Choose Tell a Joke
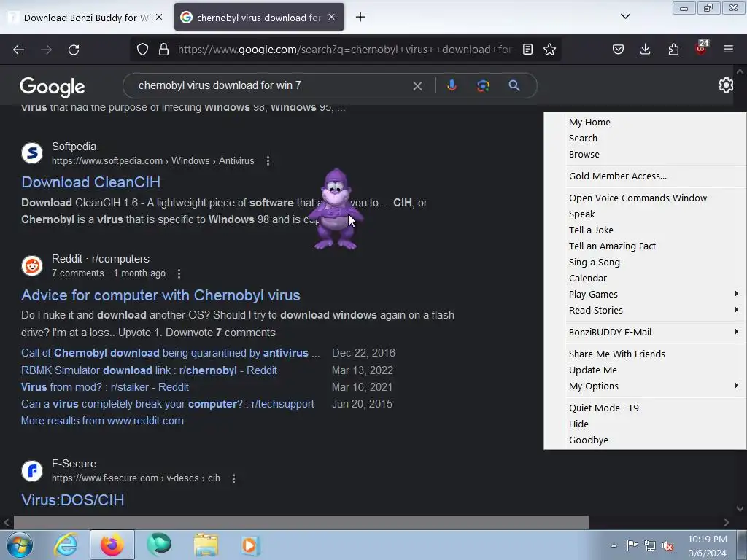Viewport: 747px width, 560px height. coord(591,230)
